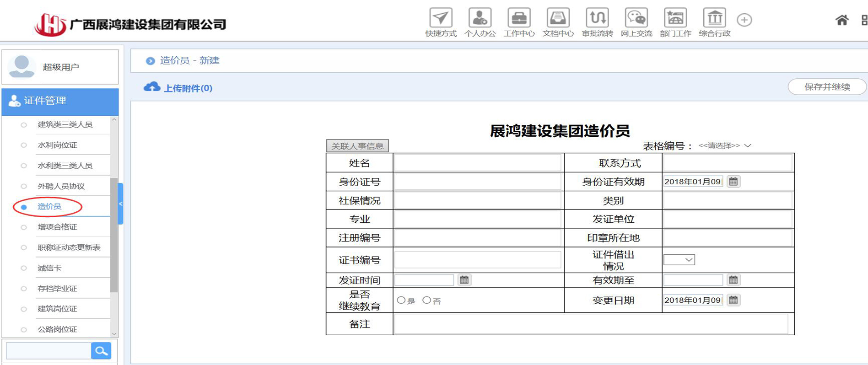Click the 关联人事信息 button
868x365 pixels.
[x=357, y=146]
